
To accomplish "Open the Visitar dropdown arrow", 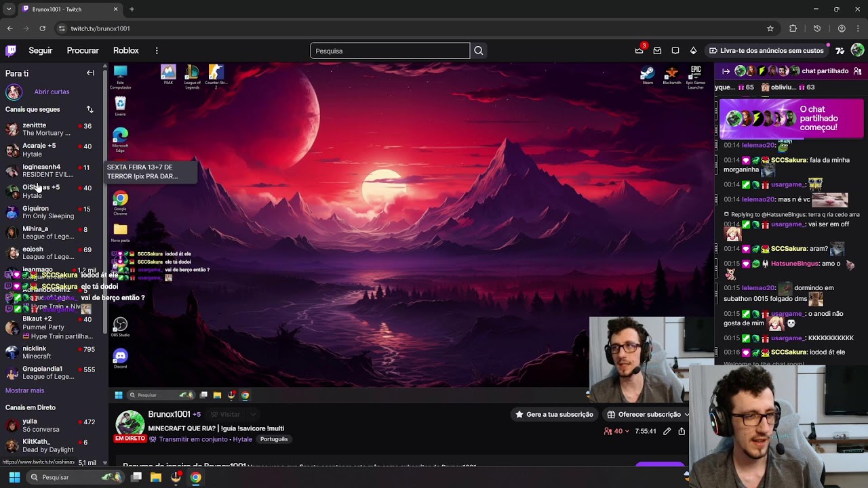I will click(253, 415).
